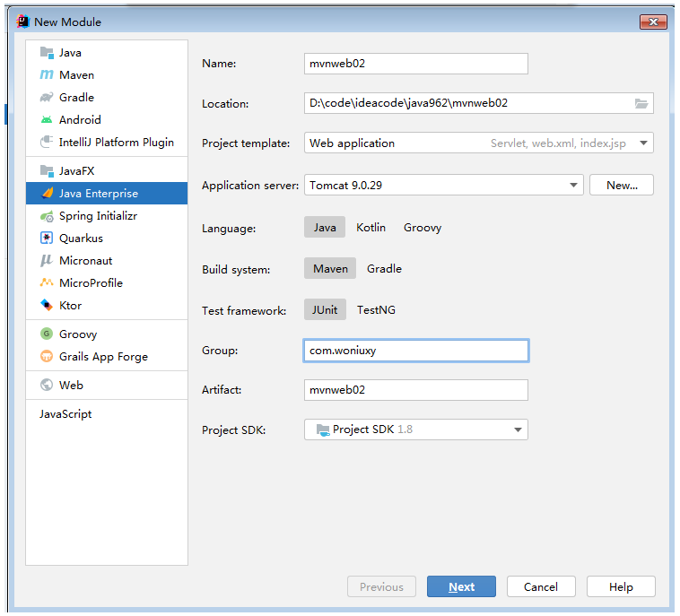Select the Ktor module type
The image size is (680, 616).
click(107, 305)
